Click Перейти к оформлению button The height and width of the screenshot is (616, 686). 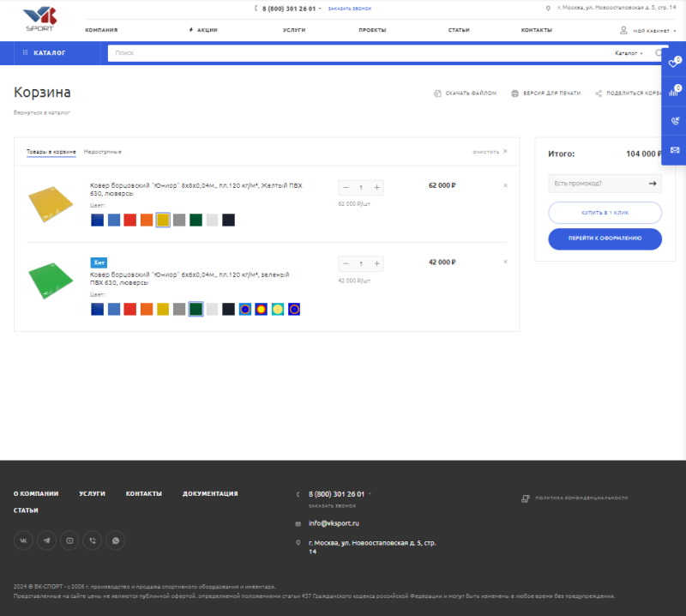605,238
